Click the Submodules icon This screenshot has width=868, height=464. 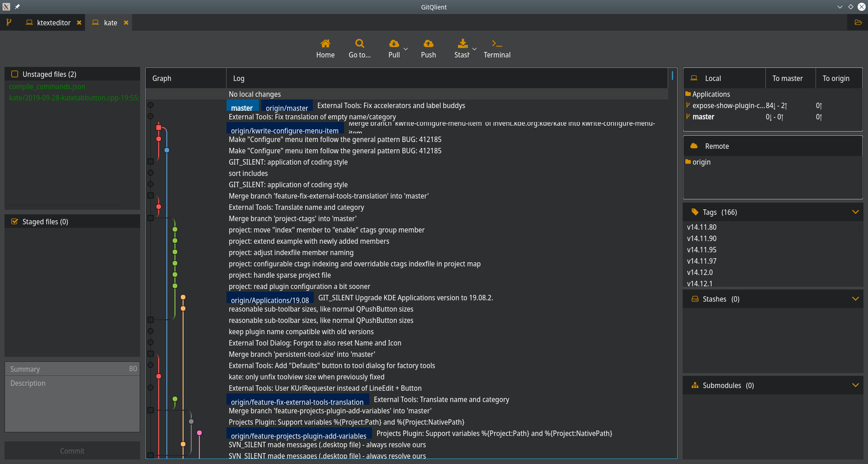click(x=695, y=385)
